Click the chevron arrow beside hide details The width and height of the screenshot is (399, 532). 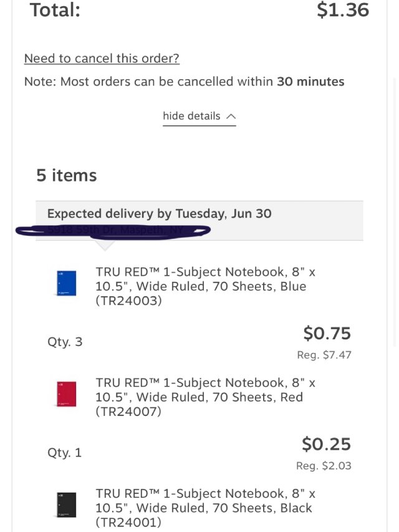coord(231,116)
